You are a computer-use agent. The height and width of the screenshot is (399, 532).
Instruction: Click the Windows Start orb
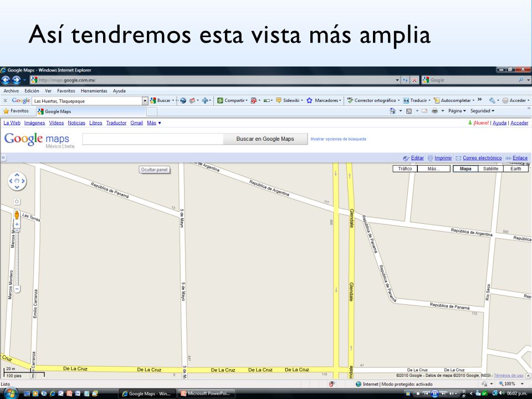[11, 393]
